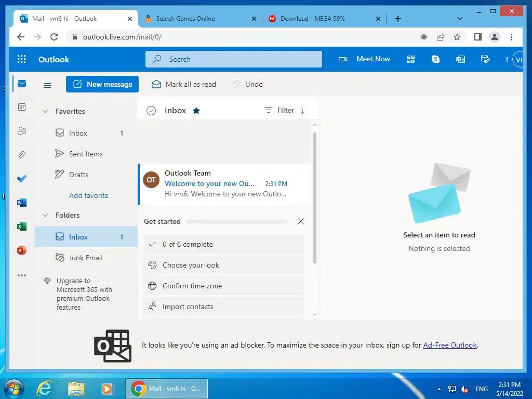Screen dimensions: 532x399
Task: Toggle the hamburger navigation pane button
Action: pyautogui.click(x=47, y=85)
